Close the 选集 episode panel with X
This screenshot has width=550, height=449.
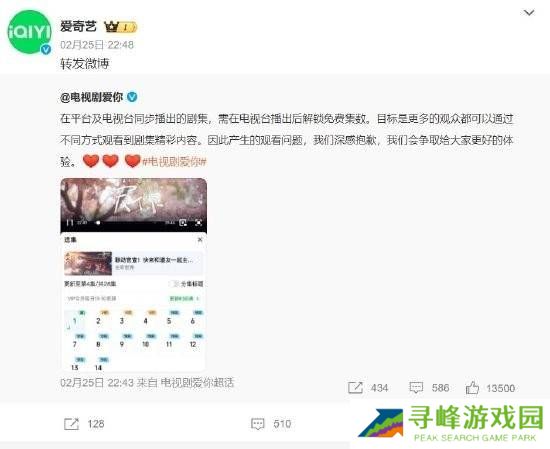point(200,240)
